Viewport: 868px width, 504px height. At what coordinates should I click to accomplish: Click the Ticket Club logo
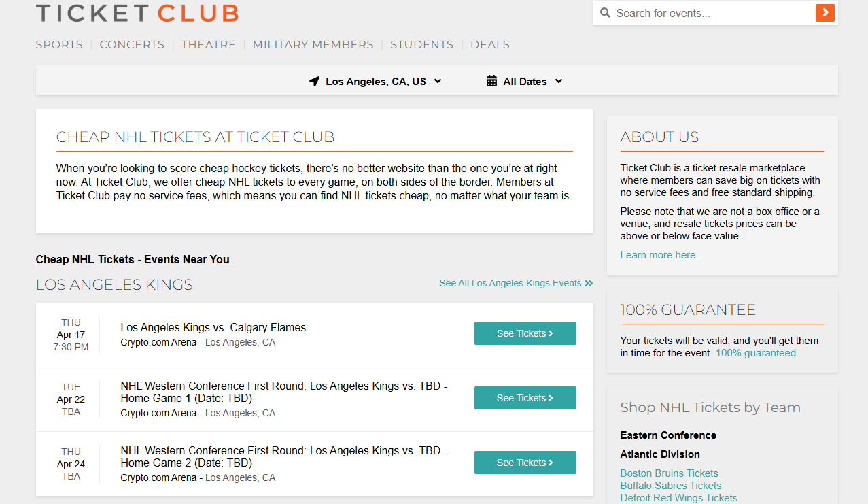pos(137,13)
